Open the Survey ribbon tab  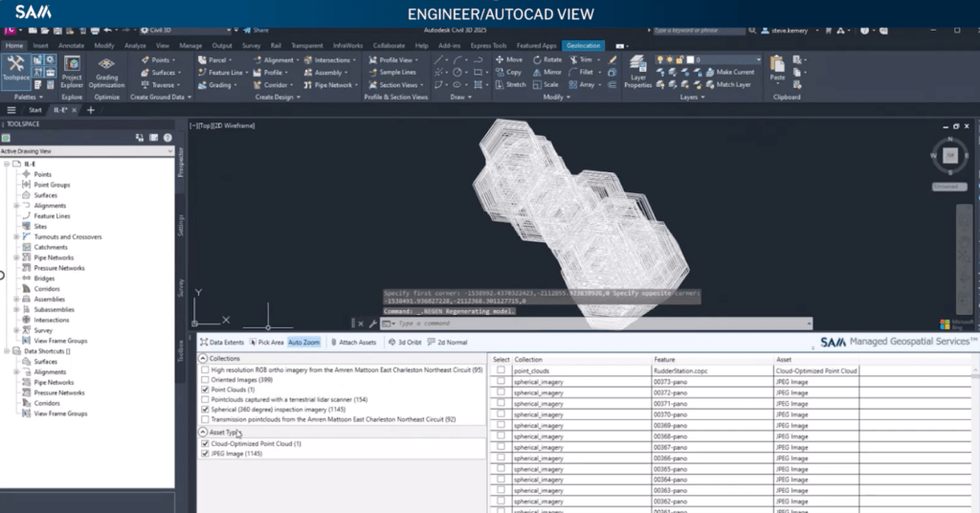click(252, 46)
